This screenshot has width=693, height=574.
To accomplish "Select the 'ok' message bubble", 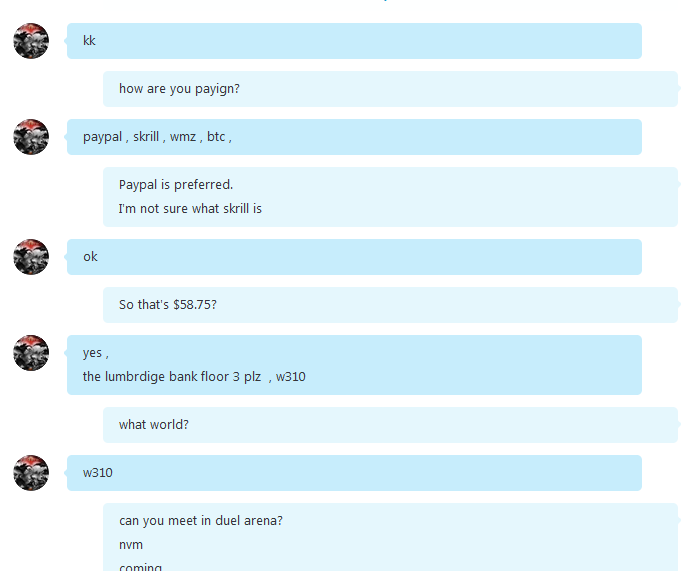I will [x=354, y=257].
